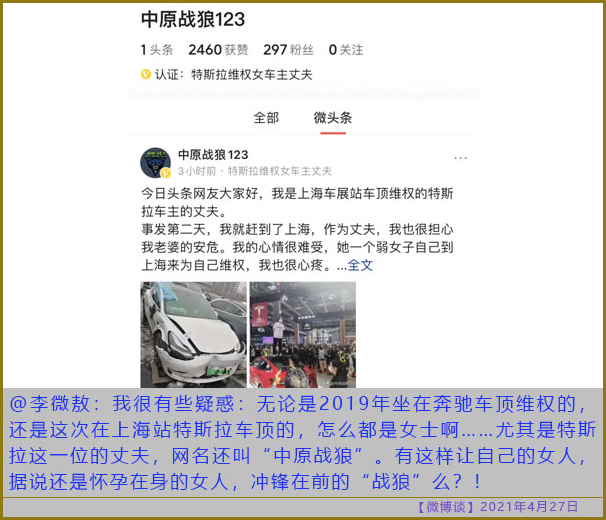Click the verified badge on the post avatar

click(166, 173)
